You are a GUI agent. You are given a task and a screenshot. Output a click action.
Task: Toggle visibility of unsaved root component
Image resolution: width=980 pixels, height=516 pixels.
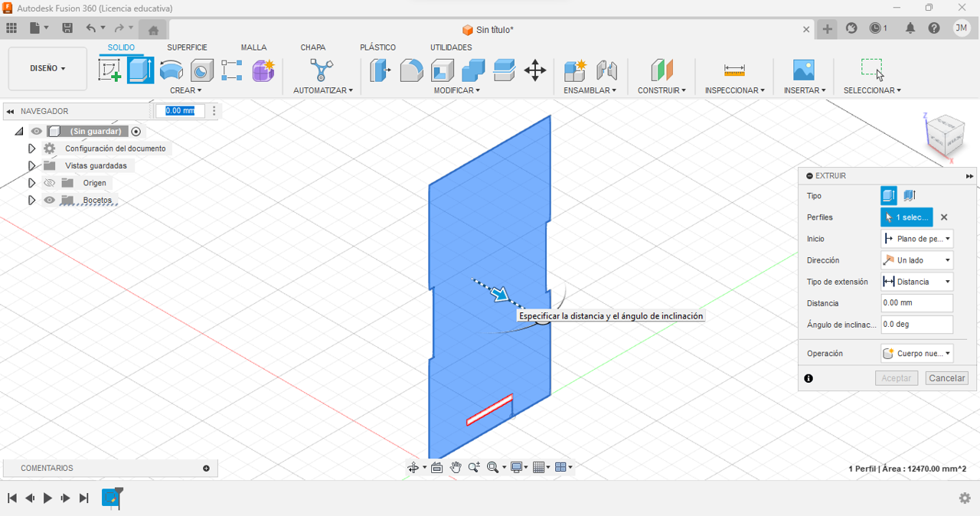[37, 132]
